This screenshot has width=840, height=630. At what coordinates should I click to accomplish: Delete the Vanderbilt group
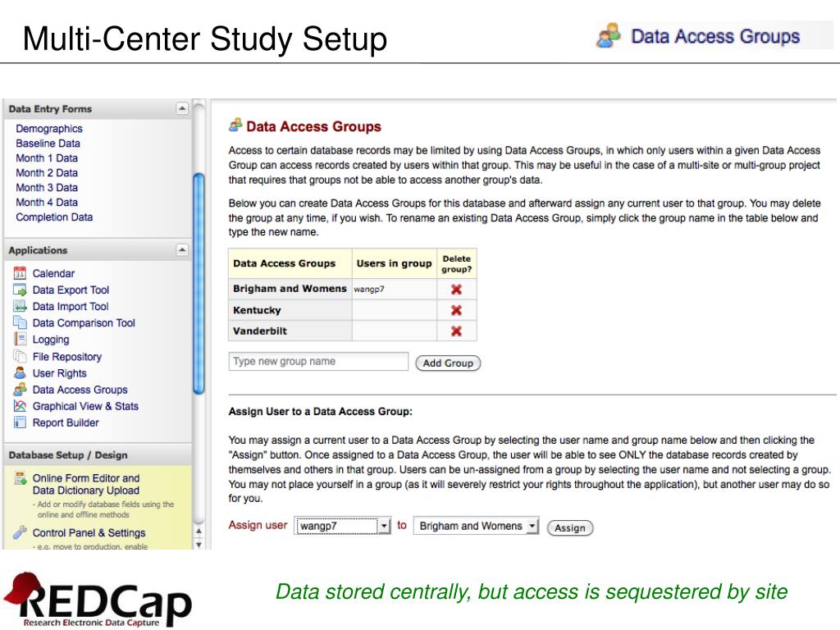[x=456, y=331]
